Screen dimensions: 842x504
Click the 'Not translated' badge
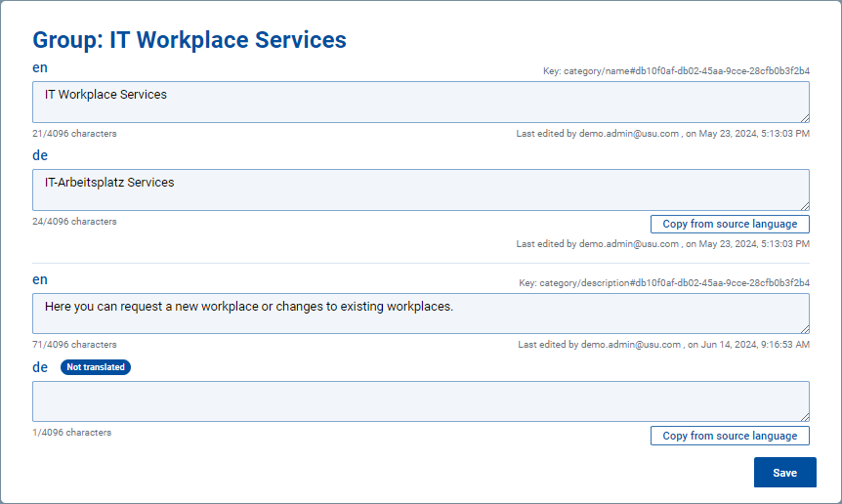coord(95,367)
